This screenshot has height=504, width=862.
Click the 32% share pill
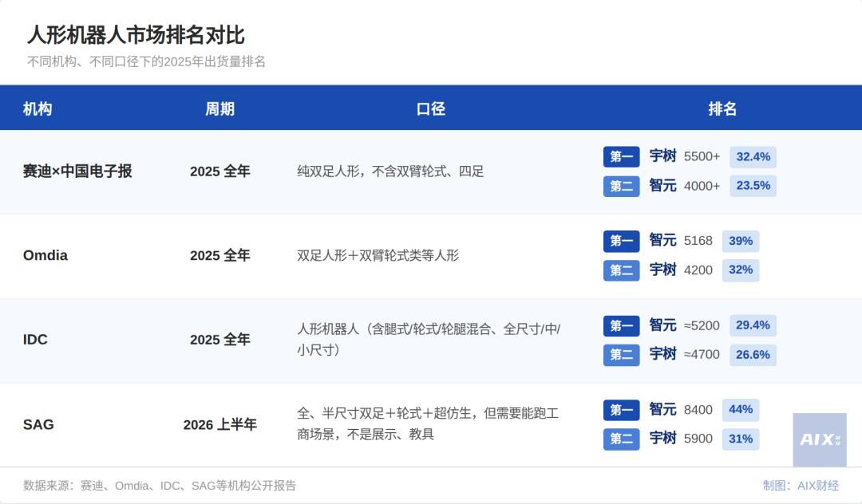[741, 270]
